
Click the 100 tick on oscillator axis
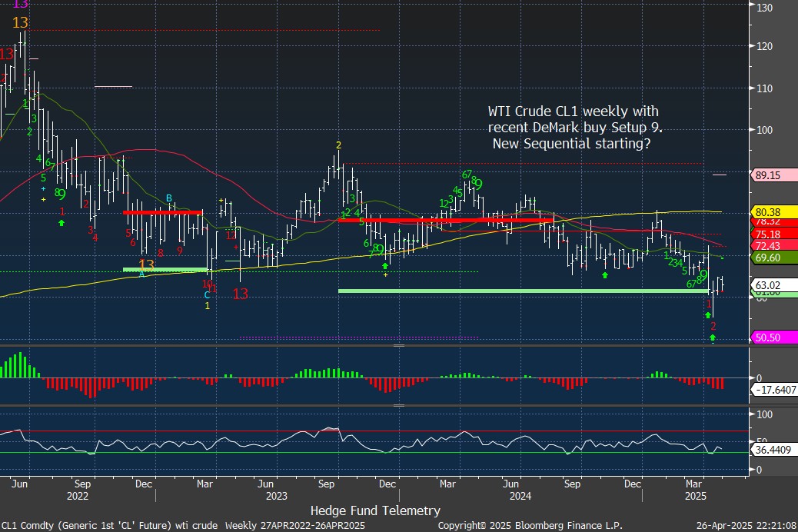point(764,414)
